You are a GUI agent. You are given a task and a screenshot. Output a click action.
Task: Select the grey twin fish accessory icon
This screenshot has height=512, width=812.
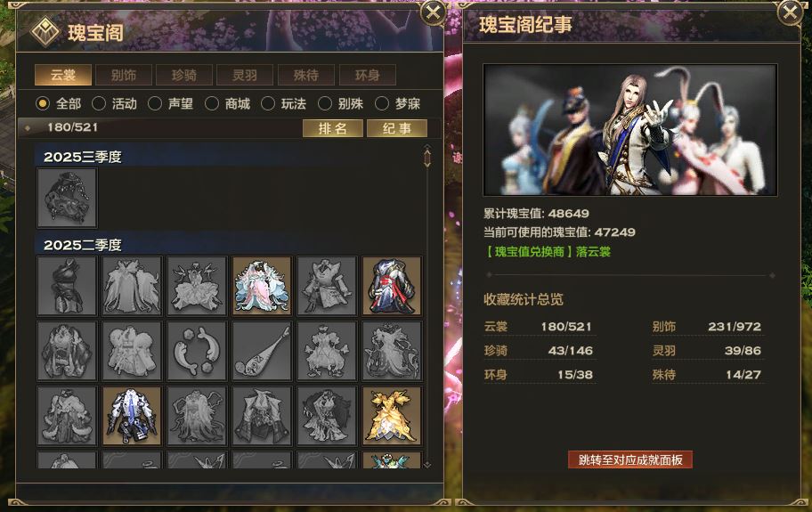[x=197, y=351]
